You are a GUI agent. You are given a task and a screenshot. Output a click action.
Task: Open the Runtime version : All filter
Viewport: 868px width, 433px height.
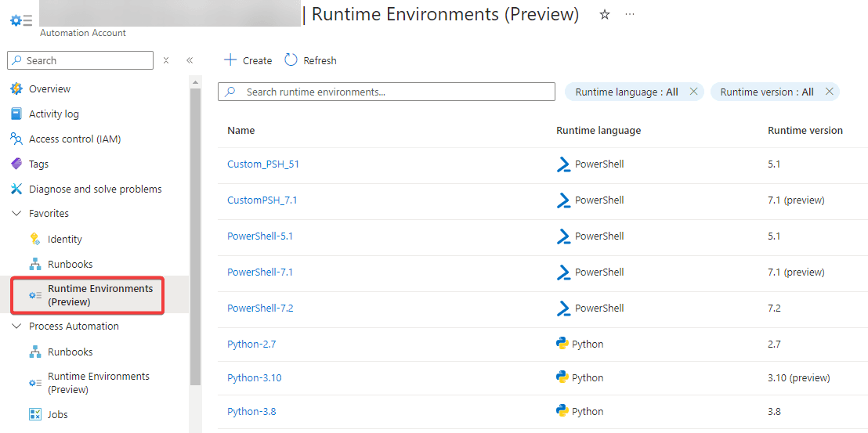[767, 92]
